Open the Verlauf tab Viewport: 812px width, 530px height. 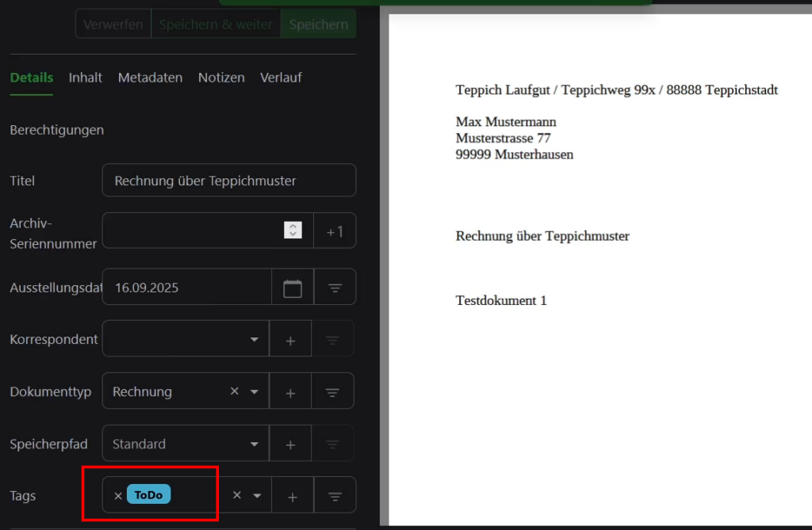[x=281, y=78]
